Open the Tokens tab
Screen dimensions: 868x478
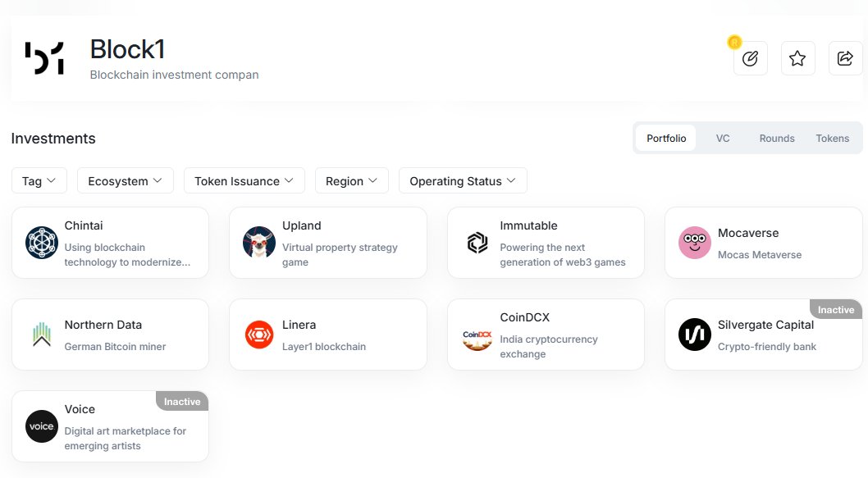pyautogui.click(x=832, y=139)
